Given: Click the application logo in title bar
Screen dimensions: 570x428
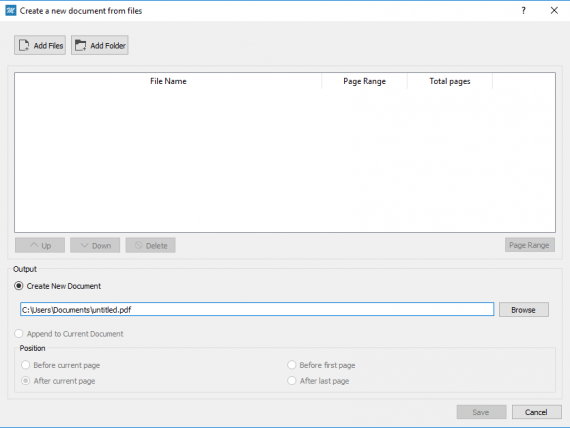Looking at the screenshot, I should click(x=11, y=11).
